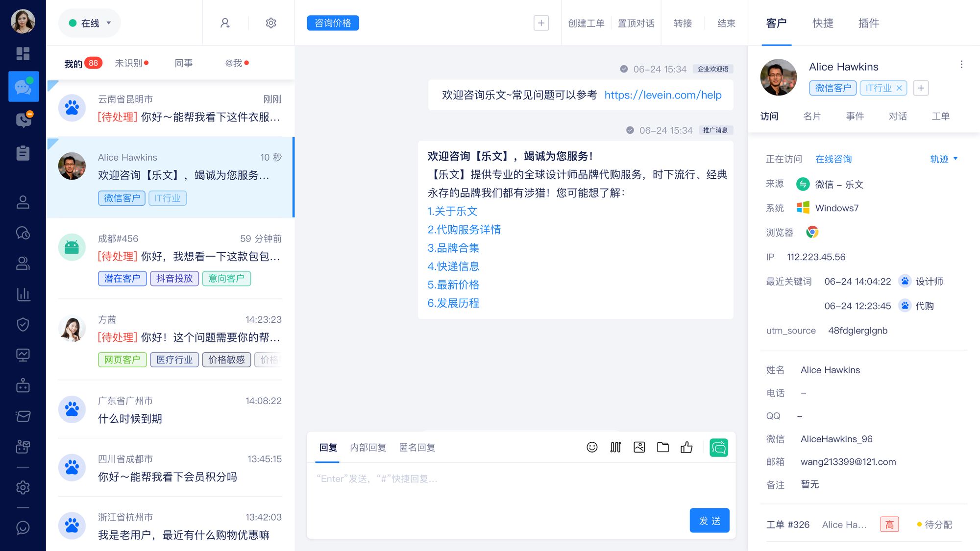Image resolution: width=980 pixels, height=551 pixels.
Task: Click 创建工单 button
Action: 586,23
